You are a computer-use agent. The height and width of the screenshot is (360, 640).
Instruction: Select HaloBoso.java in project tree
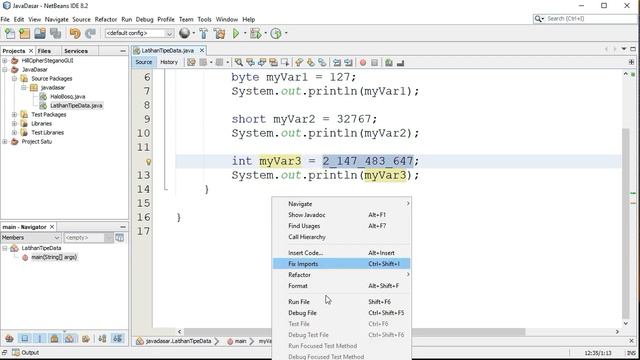[x=67, y=97]
